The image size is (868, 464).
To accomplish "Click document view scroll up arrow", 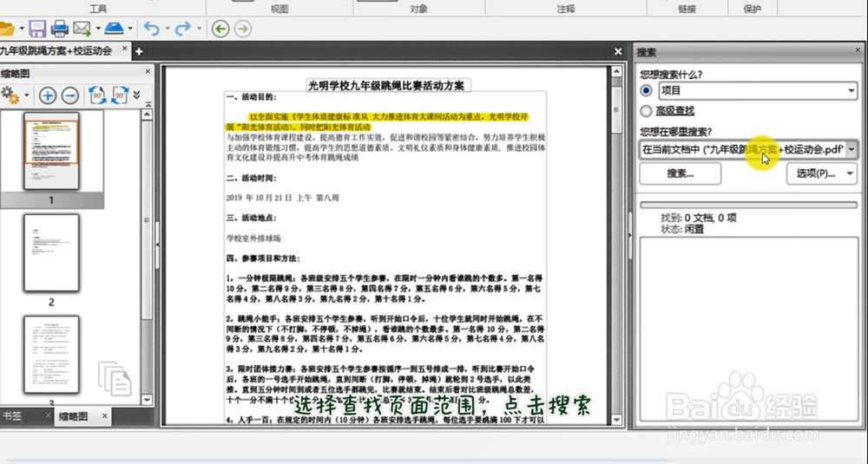I will (x=616, y=71).
